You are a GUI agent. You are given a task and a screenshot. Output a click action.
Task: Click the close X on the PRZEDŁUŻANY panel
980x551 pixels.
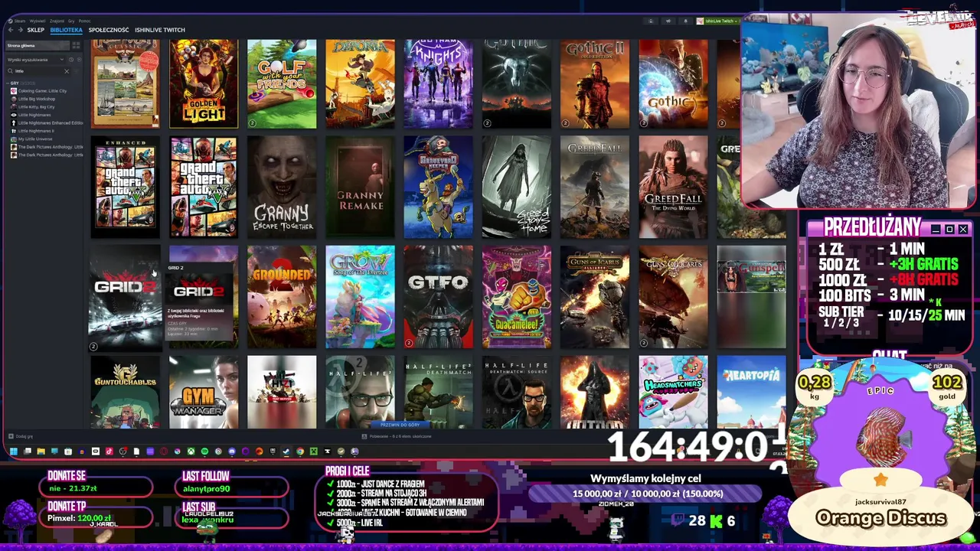pos(963,230)
